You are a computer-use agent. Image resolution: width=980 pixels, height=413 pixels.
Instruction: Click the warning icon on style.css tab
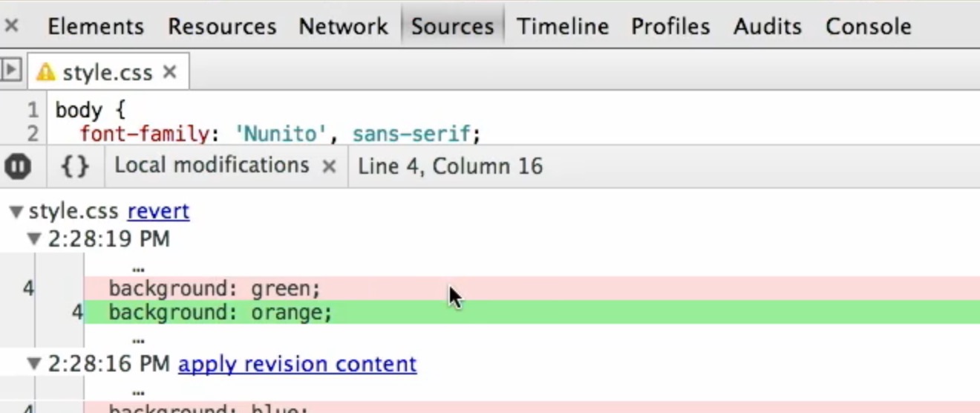tap(46, 72)
